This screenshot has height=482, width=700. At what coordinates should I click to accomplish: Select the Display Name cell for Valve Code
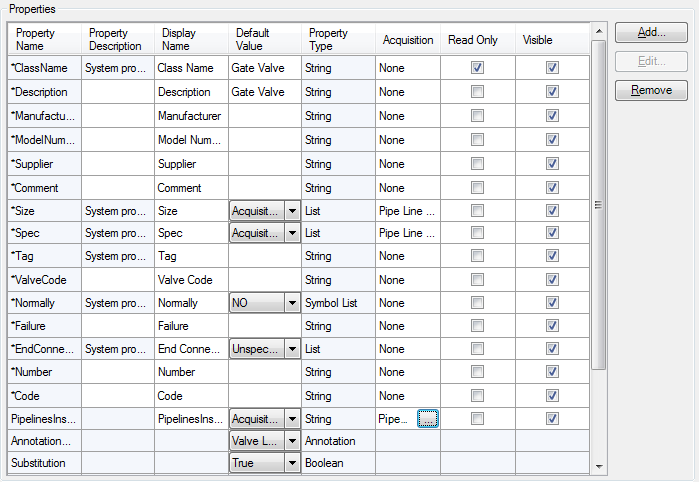190,280
